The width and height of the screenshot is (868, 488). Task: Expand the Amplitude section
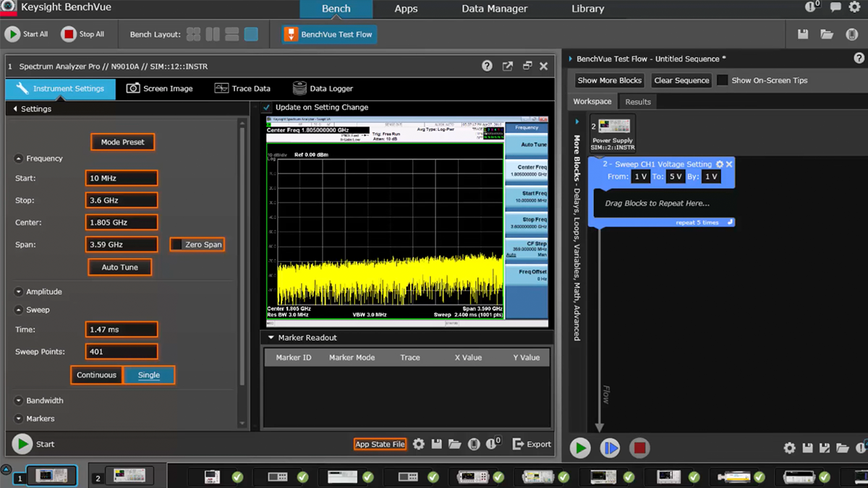pos(19,292)
